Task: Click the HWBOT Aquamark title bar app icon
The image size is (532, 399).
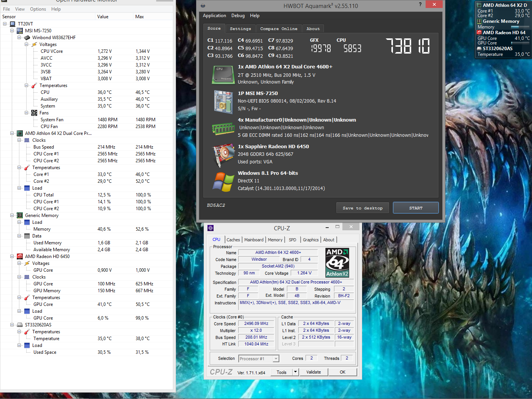Action: coord(203,6)
